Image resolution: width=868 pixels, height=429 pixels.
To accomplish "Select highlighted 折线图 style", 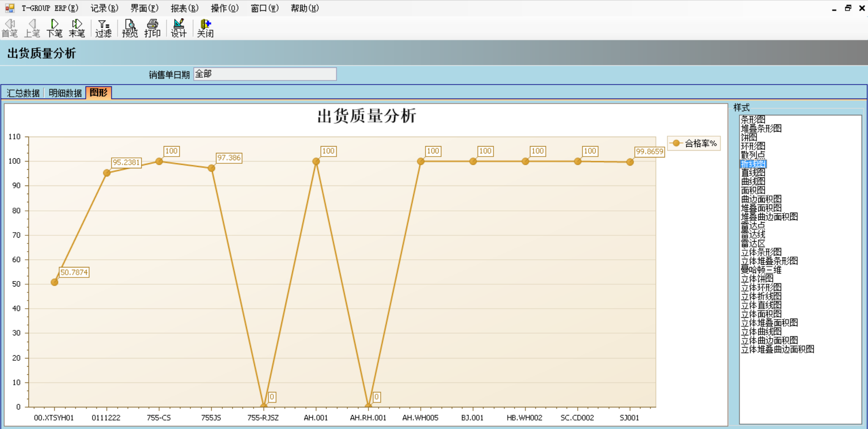I will (753, 164).
